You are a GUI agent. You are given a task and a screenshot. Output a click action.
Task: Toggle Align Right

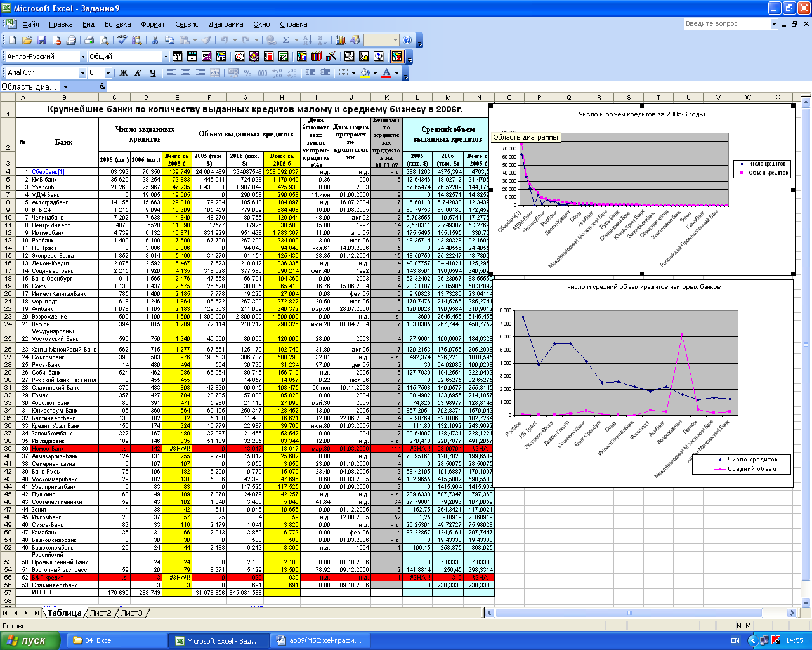200,73
